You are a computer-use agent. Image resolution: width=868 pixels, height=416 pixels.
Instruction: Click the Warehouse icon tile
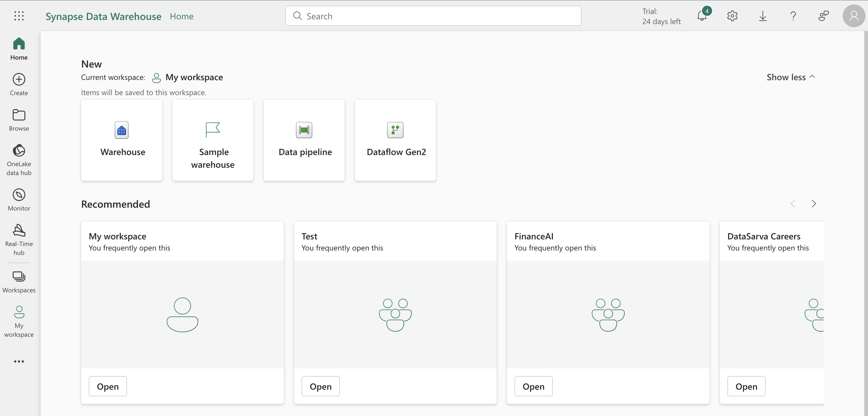[122, 130]
